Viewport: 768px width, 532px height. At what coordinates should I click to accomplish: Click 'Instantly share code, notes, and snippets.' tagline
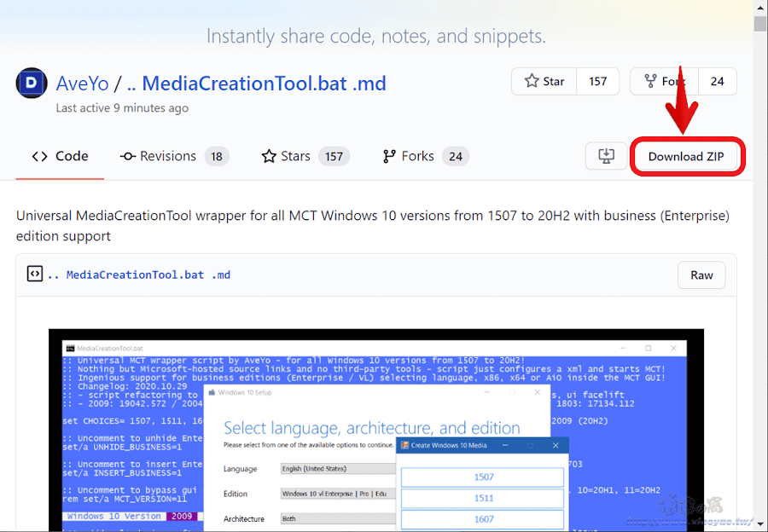coord(376,36)
